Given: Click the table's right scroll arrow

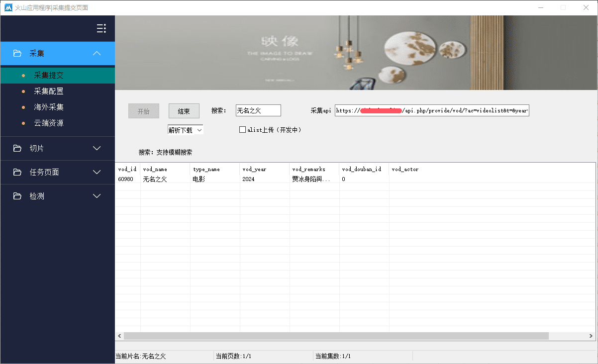Looking at the screenshot, I should click(x=591, y=336).
